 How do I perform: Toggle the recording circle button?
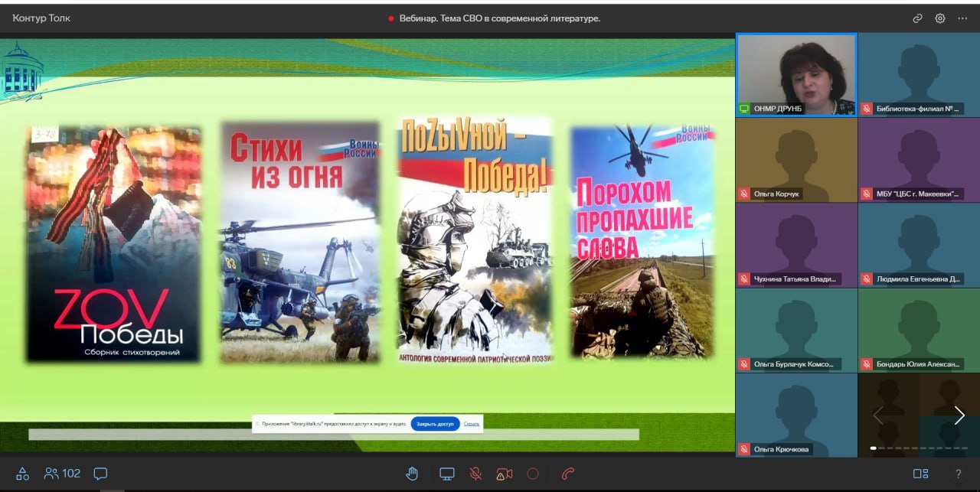pyautogui.click(x=534, y=474)
